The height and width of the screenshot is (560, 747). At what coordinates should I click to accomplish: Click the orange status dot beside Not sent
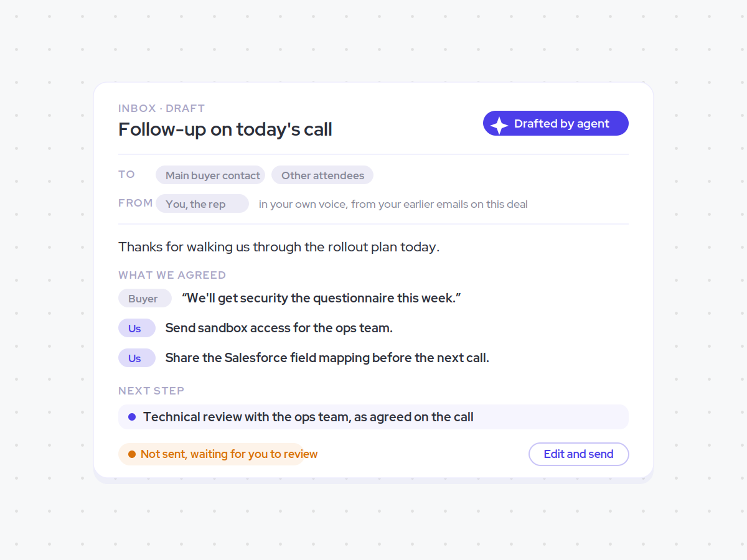(x=132, y=454)
